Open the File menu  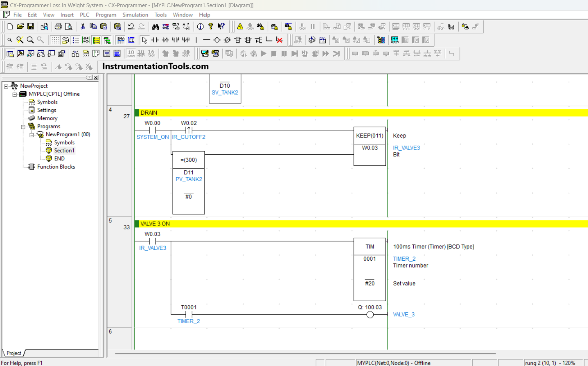[18, 15]
